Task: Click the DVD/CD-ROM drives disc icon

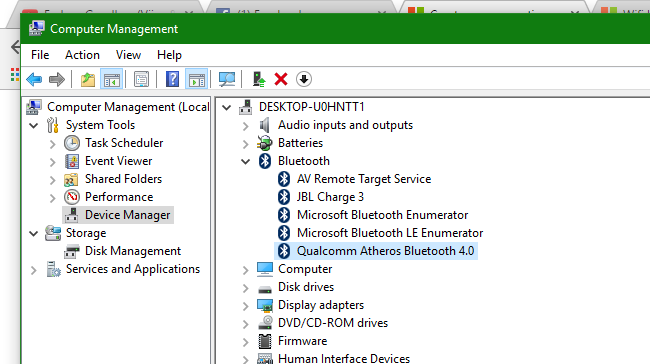Action: click(x=265, y=323)
